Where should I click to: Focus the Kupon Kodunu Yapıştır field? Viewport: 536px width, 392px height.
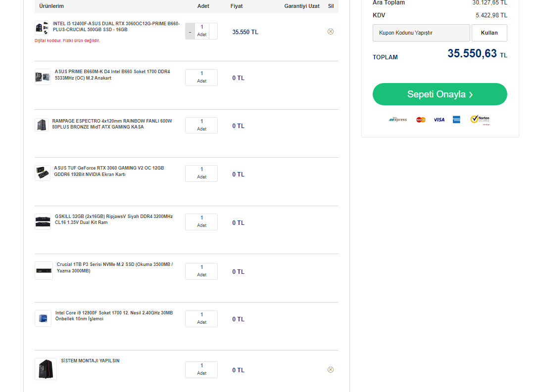421,33
